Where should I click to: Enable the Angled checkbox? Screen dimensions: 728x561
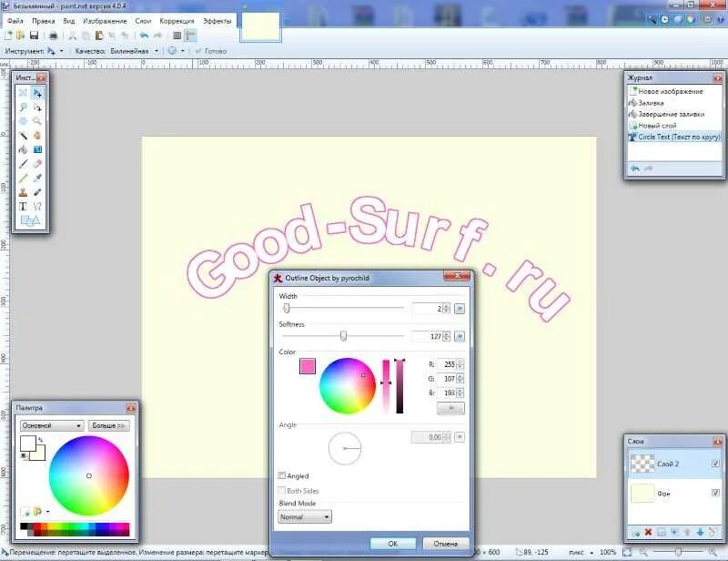point(282,475)
